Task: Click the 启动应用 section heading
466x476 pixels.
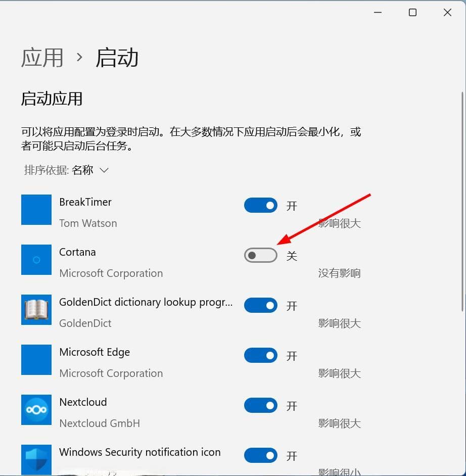Action: (x=52, y=99)
